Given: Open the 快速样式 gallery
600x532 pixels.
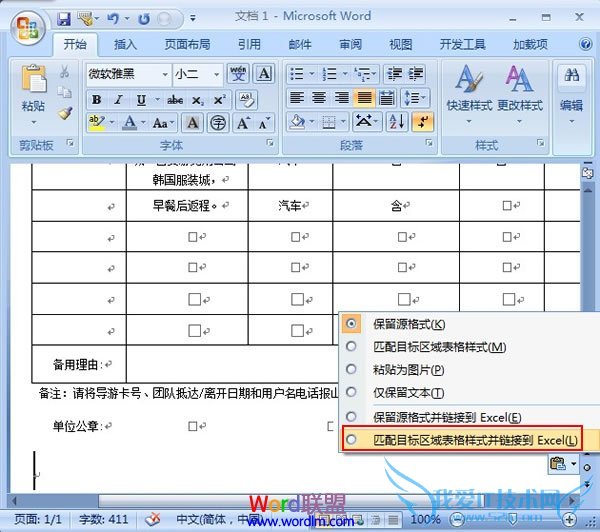Looking at the screenshot, I should point(469,94).
